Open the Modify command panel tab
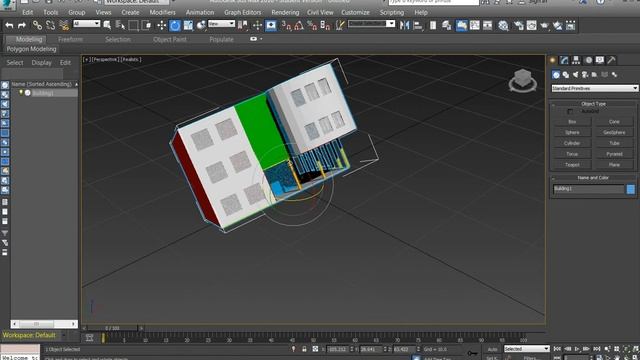 [564, 60]
